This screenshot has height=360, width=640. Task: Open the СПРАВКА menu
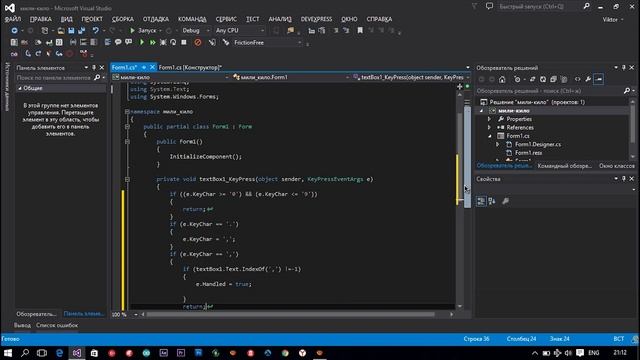(x=379, y=19)
